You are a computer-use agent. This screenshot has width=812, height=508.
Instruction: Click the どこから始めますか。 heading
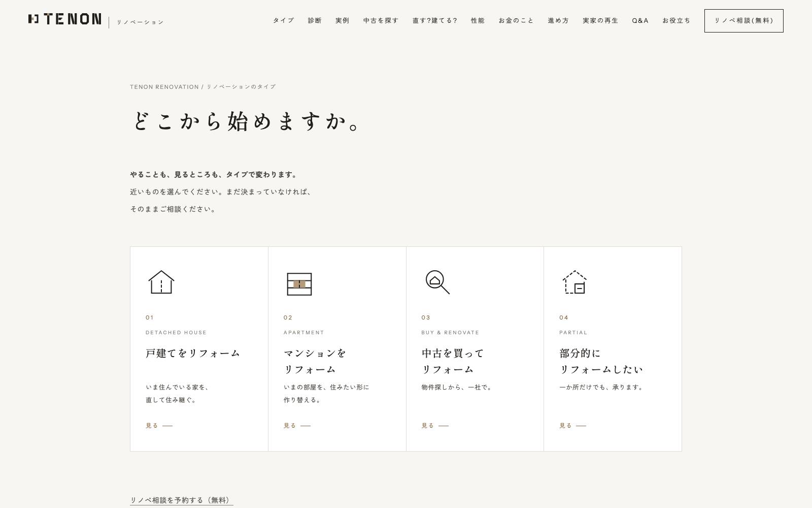(x=247, y=121)
